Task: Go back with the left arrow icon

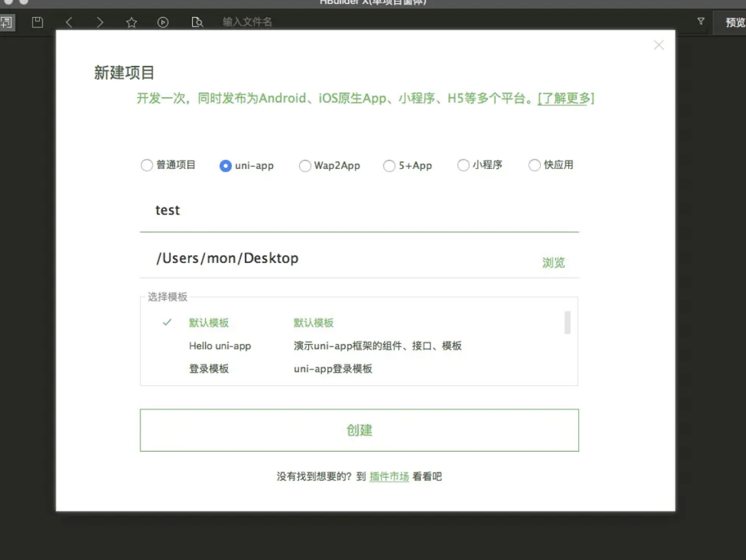Action: pos(69,22)
